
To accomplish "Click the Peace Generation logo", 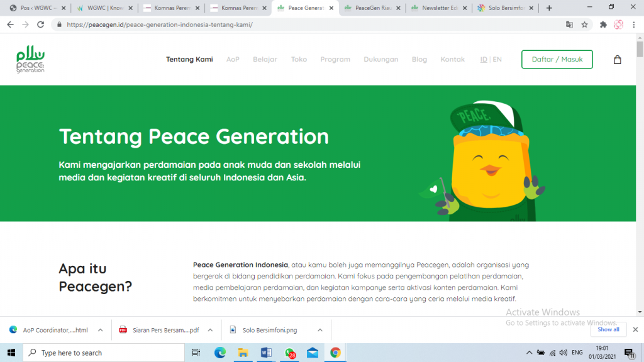I will click(x=30, y=60).
